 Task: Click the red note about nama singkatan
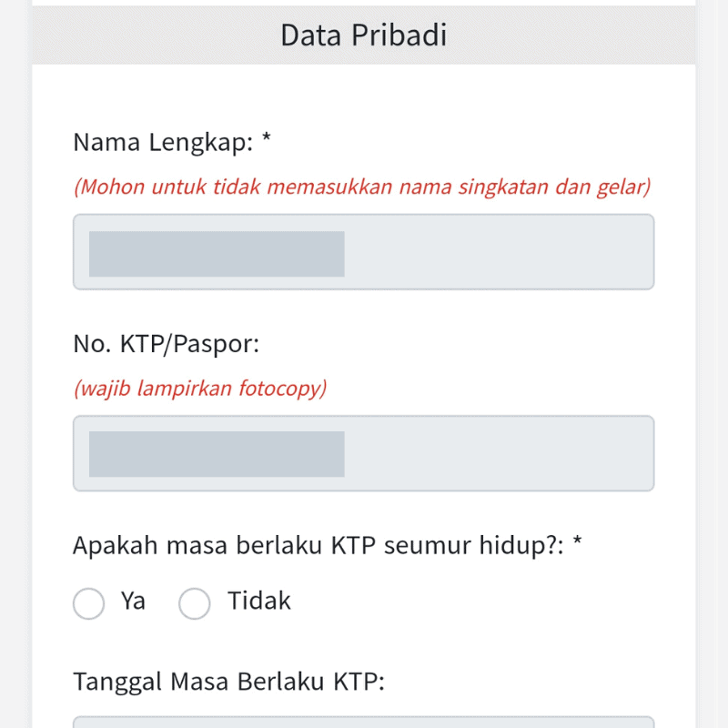(x=363, y=187)
